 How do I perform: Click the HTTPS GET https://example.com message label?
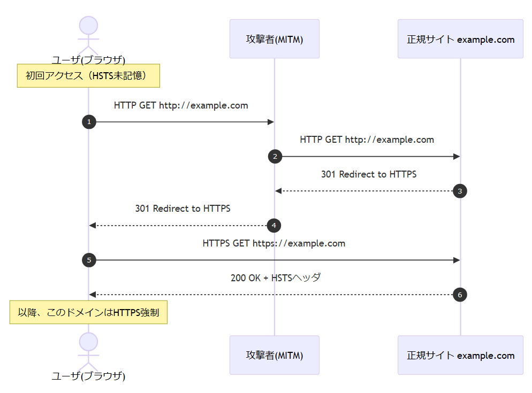274,243
